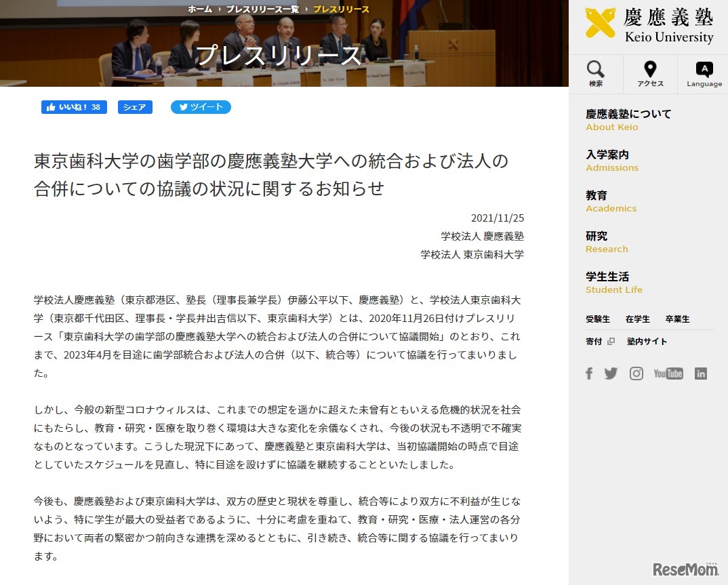Open the 塾内サイト link

647,341
